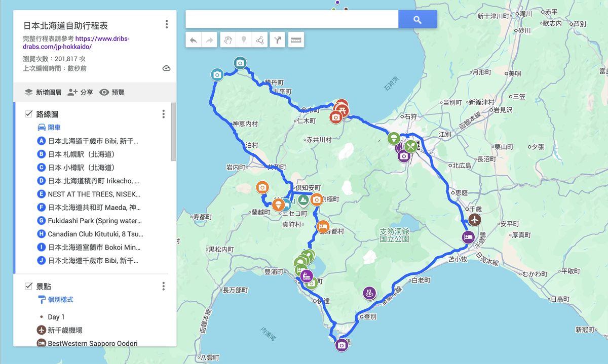Viewport: 608px width, 364px height.
Task: Click the cloud save status icon
Action: [166, 68]
